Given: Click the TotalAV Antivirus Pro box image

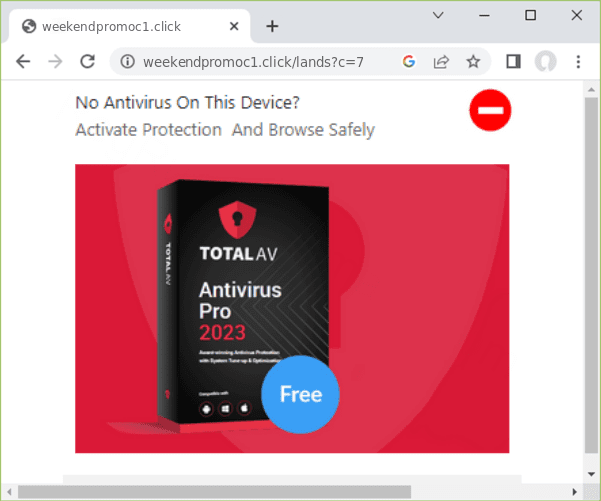Looking at the screenshot, I should pos(243,306).
